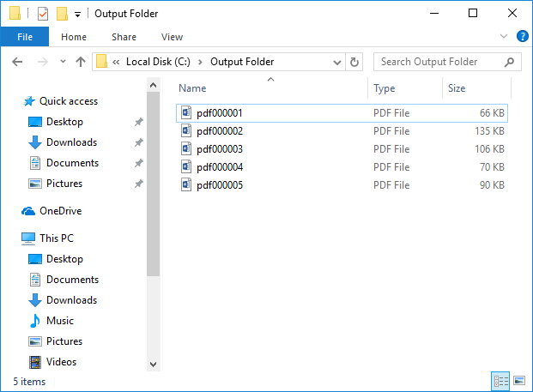Click the New Folder icon in title bar
This screenshot has height=392, width=533.
[61, 14]
